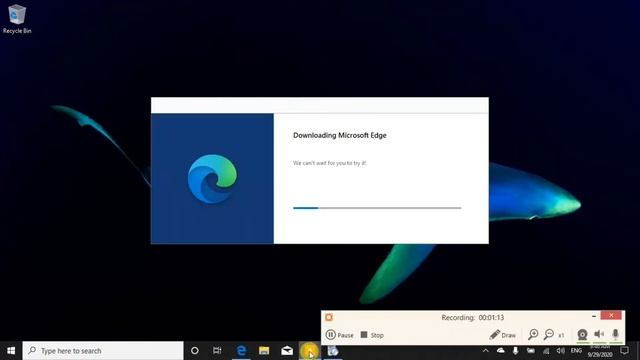Open network status tray icon
The height and width of the screenshot is (360, 640).
coord(546,351)
